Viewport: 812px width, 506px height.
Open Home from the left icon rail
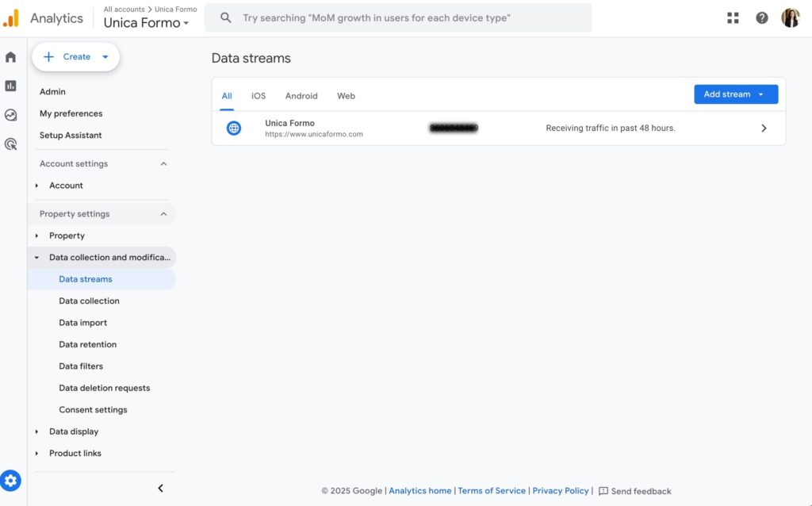pos(10,57)
